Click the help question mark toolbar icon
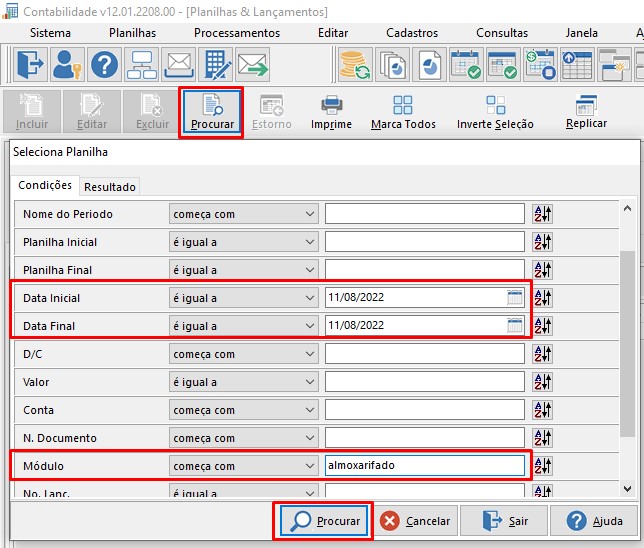644x548 pixels. (104, 64)
